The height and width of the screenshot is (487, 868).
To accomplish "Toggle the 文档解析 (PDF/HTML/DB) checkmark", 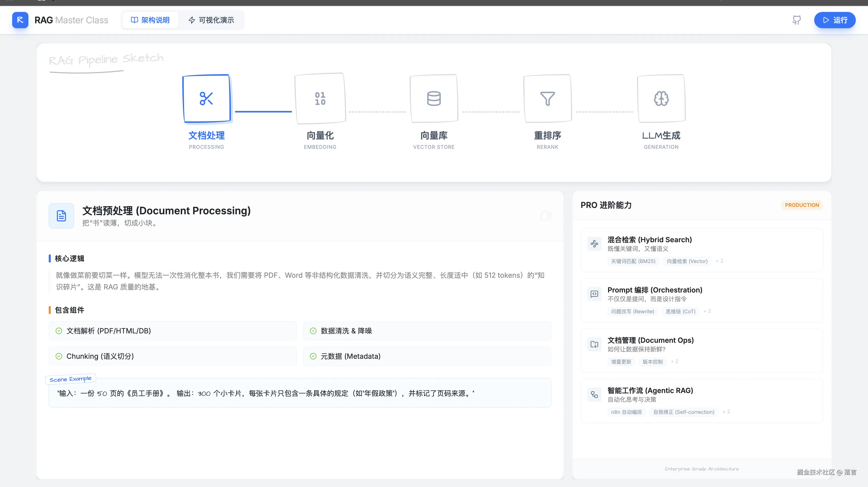I will 59,331.
